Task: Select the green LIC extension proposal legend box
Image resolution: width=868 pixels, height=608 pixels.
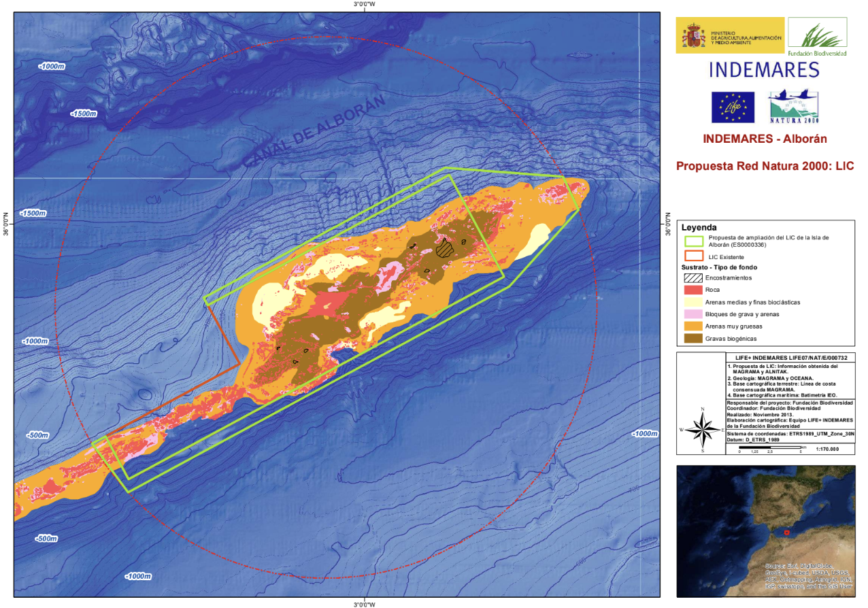Action: click(692, 241)
